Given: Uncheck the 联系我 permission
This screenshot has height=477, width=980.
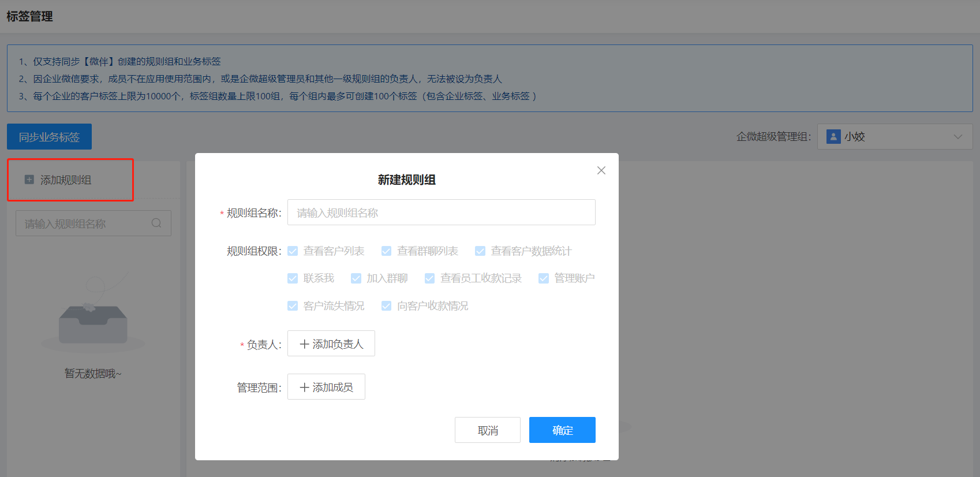Looking at the screenshot, I should click(x=293, y=278).
